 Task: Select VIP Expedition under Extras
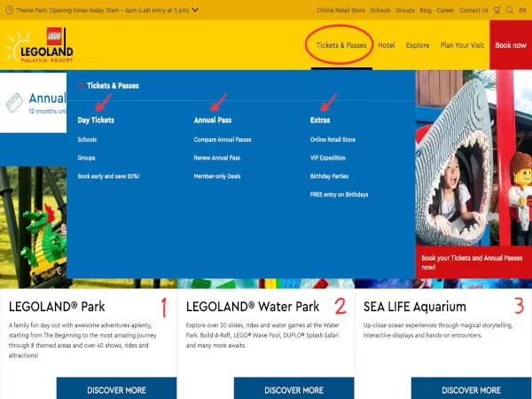(x=328, y=158)
